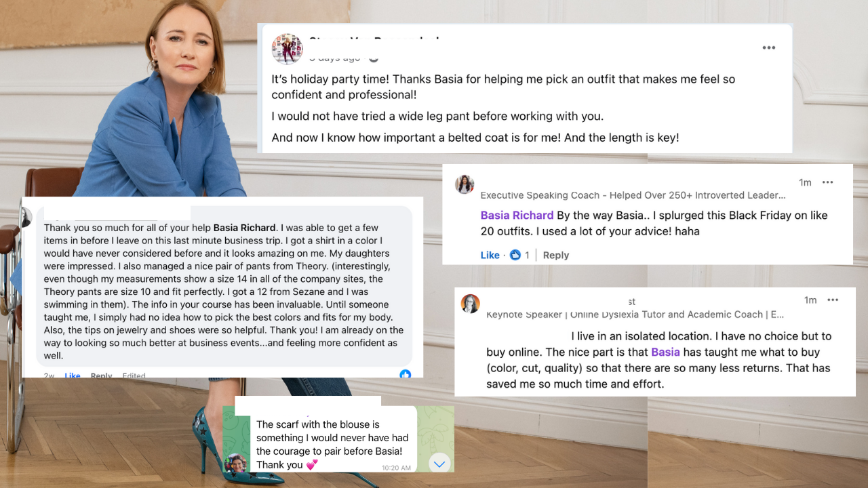Click the purple Basia mention in the isolated location comment

(x=665, y=352)
